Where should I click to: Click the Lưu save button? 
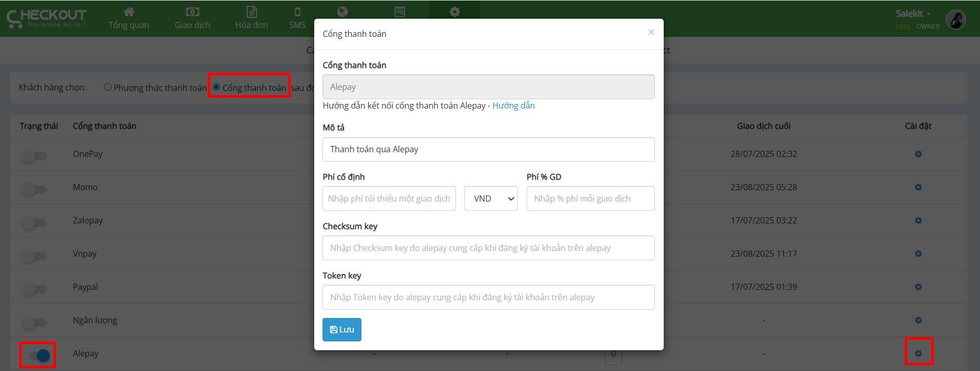[x=342, y=329]
